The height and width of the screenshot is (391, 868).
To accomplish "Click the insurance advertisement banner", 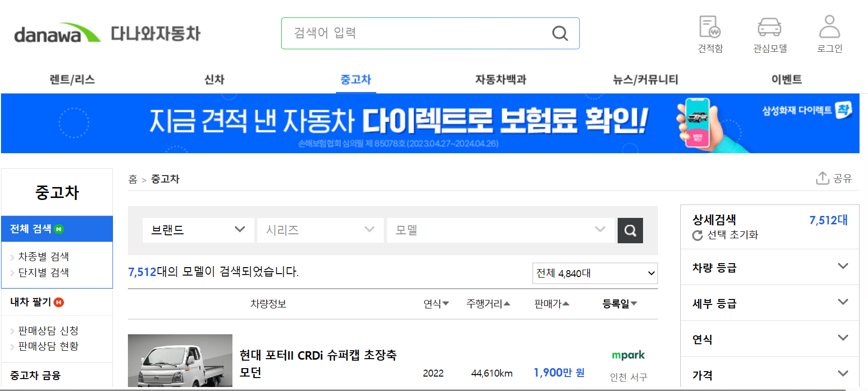I will 430,123.
